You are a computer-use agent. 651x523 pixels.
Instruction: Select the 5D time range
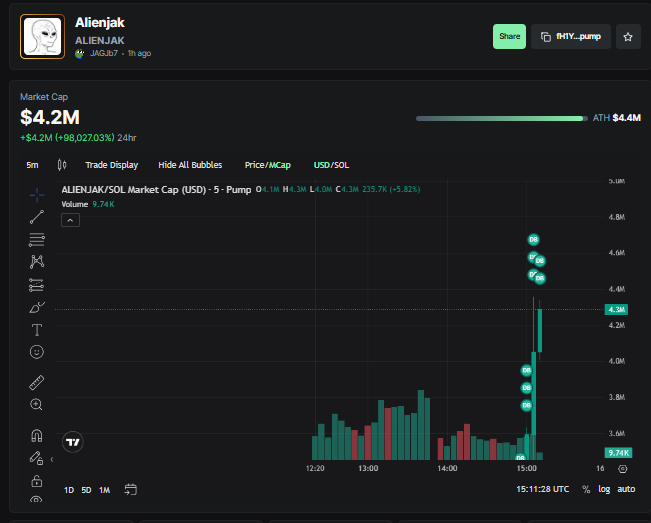tap(86, 490)
